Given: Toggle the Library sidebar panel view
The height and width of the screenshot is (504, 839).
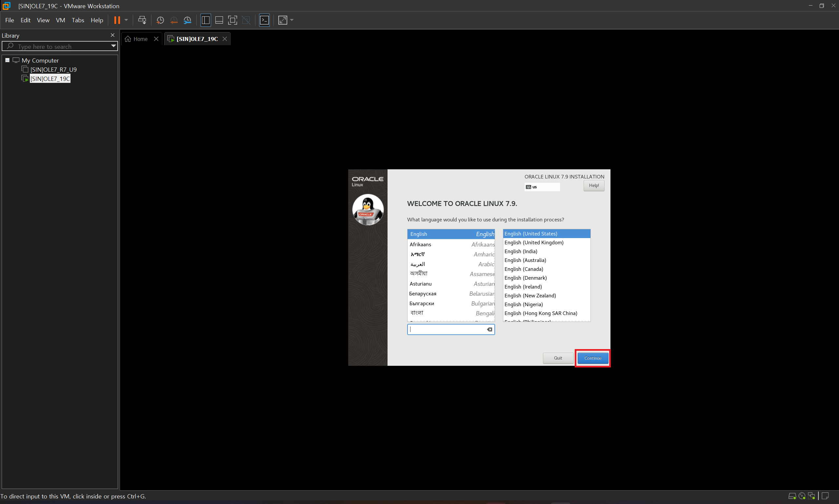Looking at the screenshot, I should tap(205, 20).
